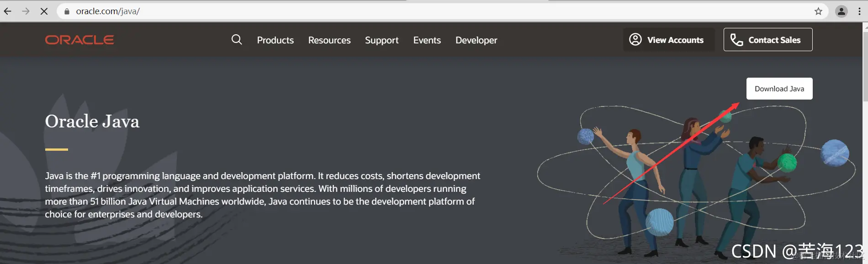Open the Support menu
Viewport: 868px width, 264px height.
382,40
